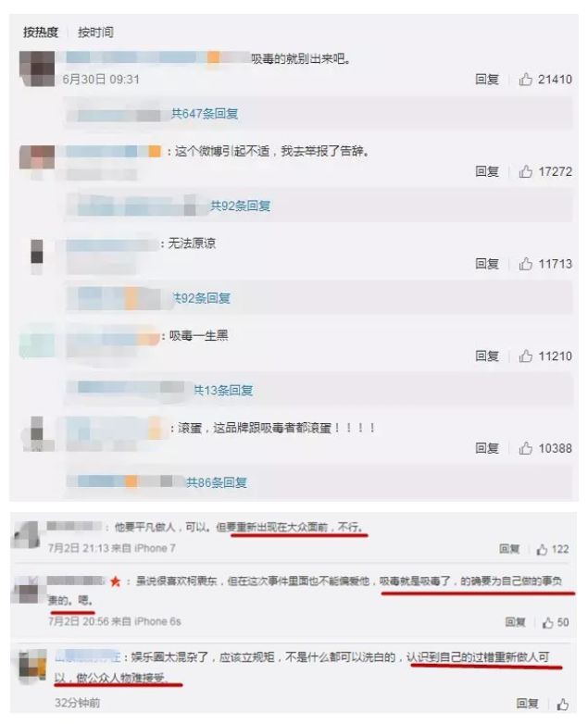Open avatar of 吸毒一生黑 commenter

pos(37,343)
